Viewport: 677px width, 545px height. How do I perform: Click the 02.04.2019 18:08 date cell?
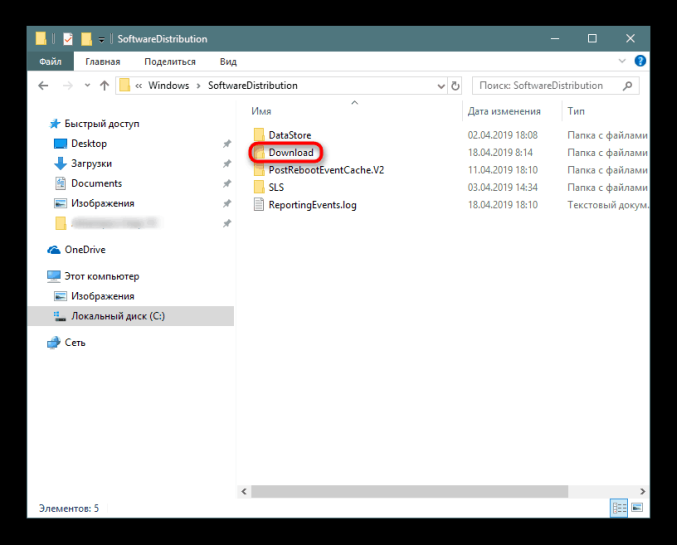pyautogui.click(x=503, y=135)
